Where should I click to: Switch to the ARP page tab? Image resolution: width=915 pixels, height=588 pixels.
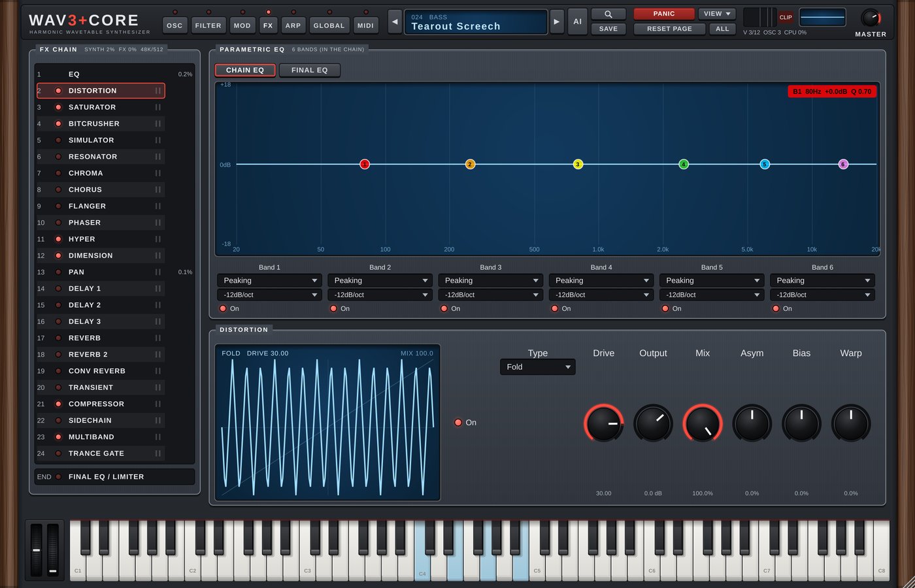pyautogui.click(x=293, y=25)
